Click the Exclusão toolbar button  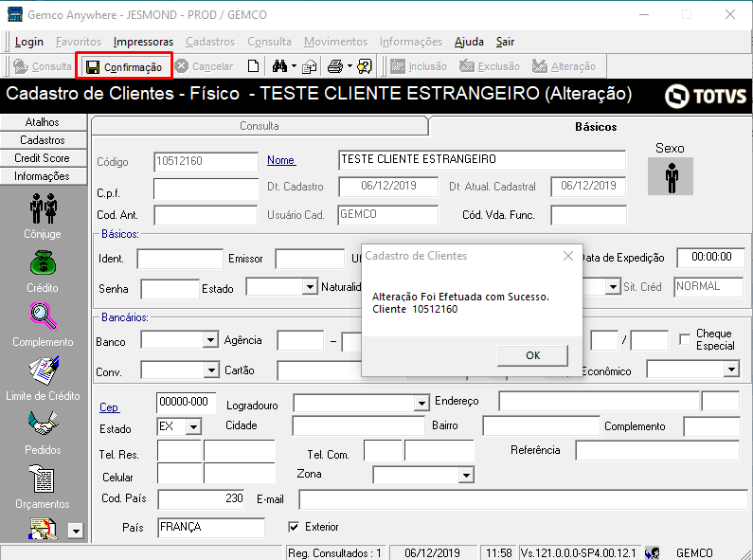tap(490, 66)
